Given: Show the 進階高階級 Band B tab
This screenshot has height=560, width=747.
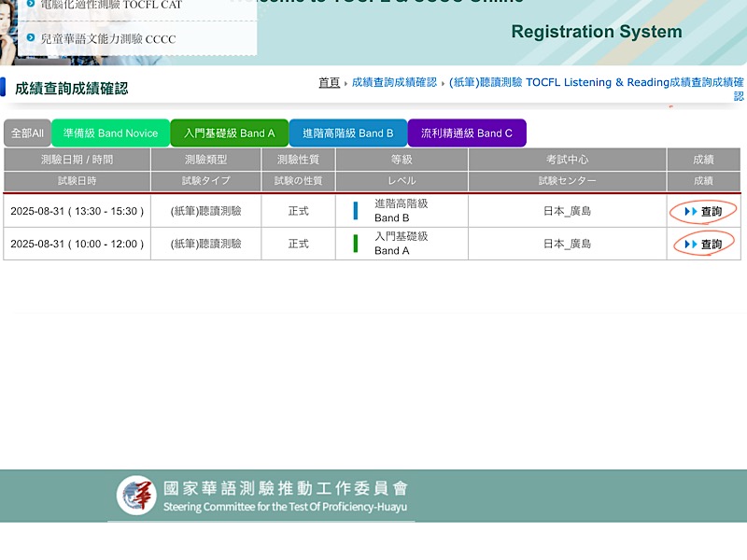Looking at the screenshot, I should point(347,133).
